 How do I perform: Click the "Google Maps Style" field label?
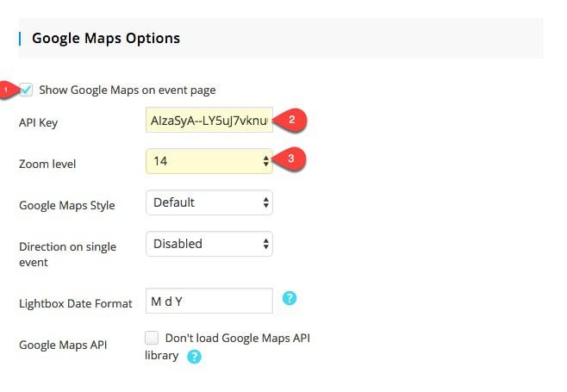tap(66, 206)
